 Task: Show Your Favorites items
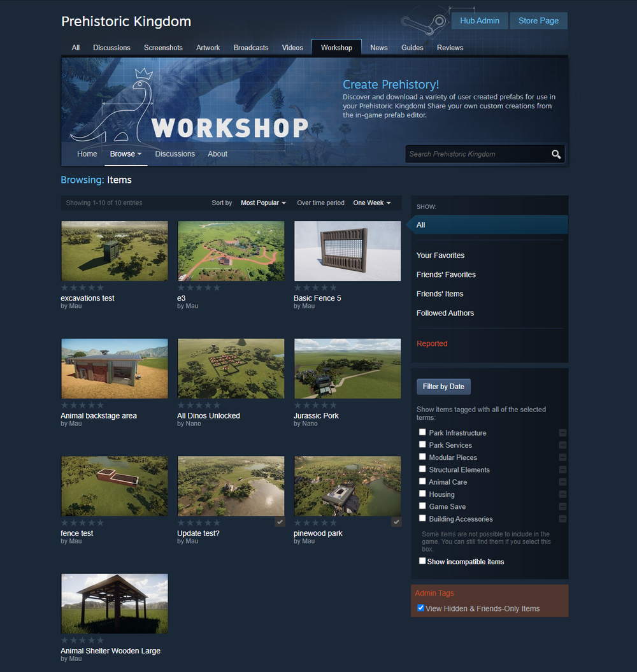click(440, 255)
